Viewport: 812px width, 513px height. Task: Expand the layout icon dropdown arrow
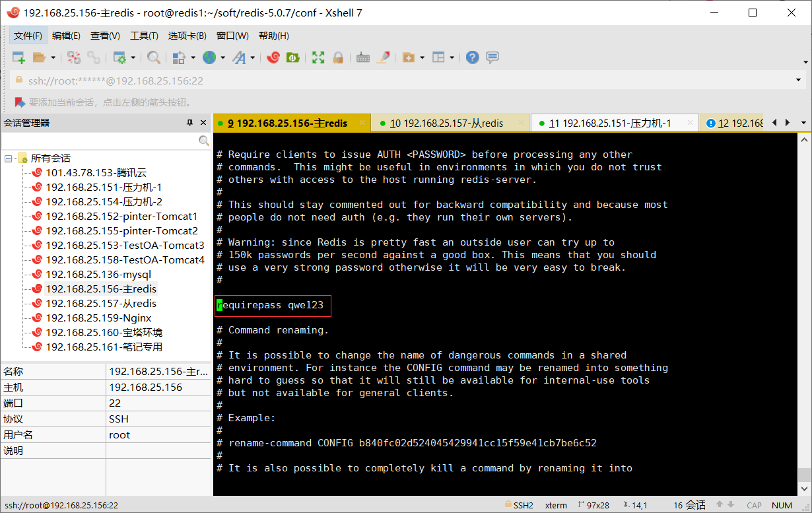pos(452,57)
